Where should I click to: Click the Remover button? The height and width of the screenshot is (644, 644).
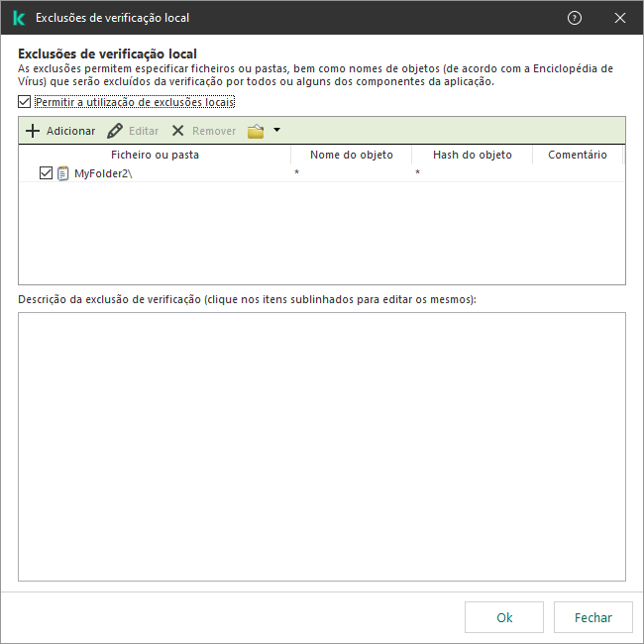point(204,131)
